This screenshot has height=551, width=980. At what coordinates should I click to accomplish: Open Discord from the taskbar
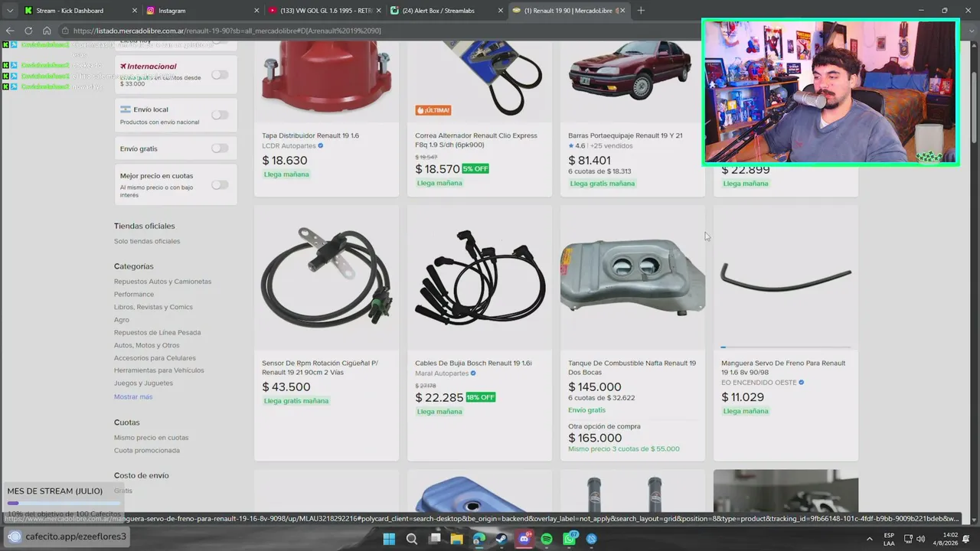[x=524, y=539]
